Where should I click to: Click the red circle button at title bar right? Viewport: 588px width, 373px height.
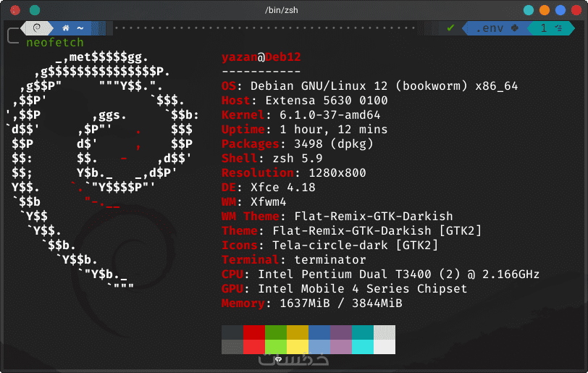pyautogui.click(x=576, y=10)
